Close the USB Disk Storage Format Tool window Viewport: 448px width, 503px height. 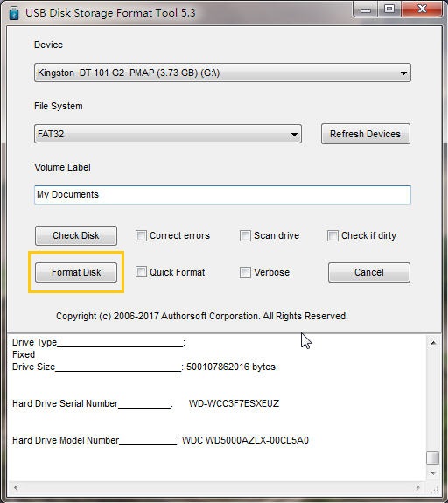(422, 10)
